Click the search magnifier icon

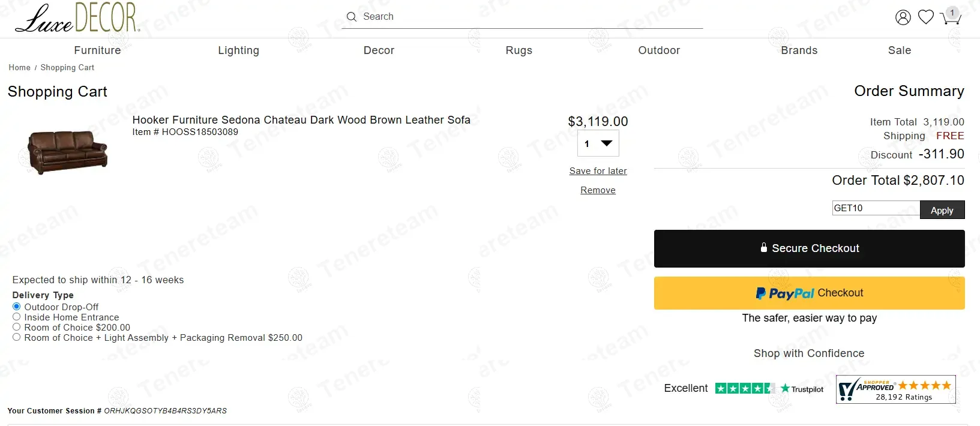tap(352, 17)
